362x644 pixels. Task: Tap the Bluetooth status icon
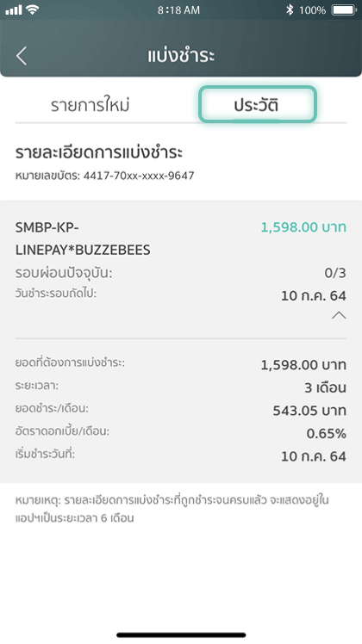[290, 9]
